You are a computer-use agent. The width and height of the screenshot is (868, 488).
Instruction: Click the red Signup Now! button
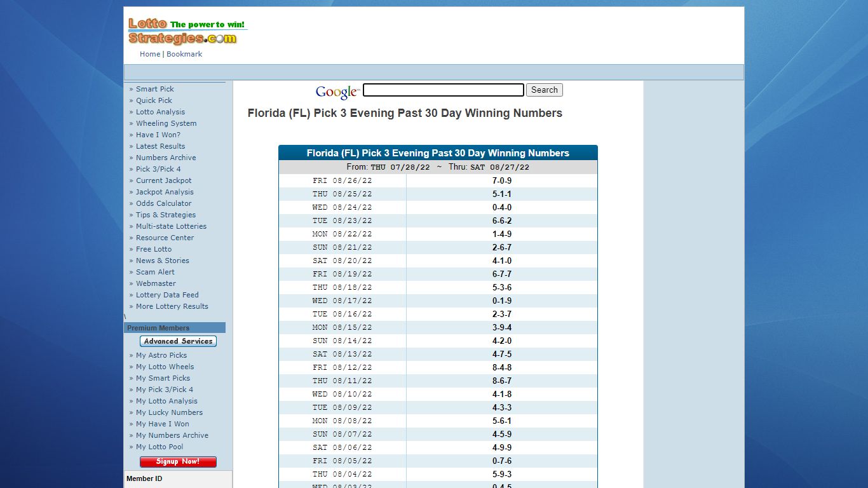[178, 462]
